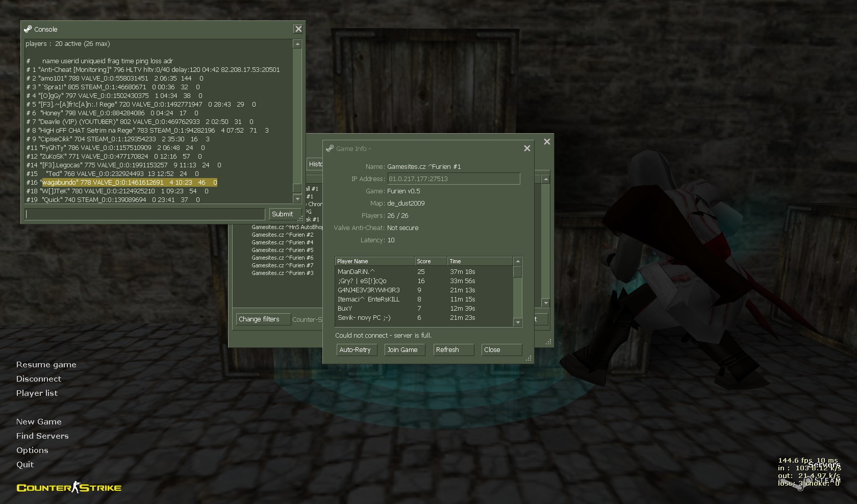
Task: Close the Console window
Action: (x=298, y=29)
